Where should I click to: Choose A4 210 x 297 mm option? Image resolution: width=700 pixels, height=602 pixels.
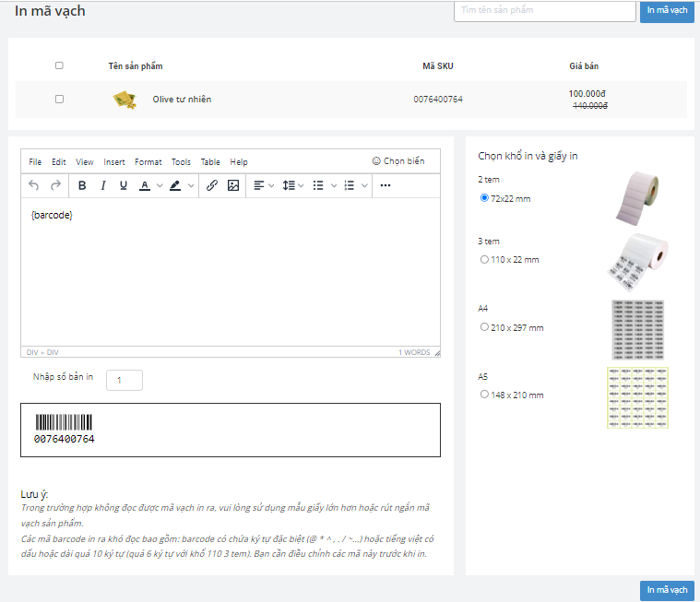(x=484, y=327)
